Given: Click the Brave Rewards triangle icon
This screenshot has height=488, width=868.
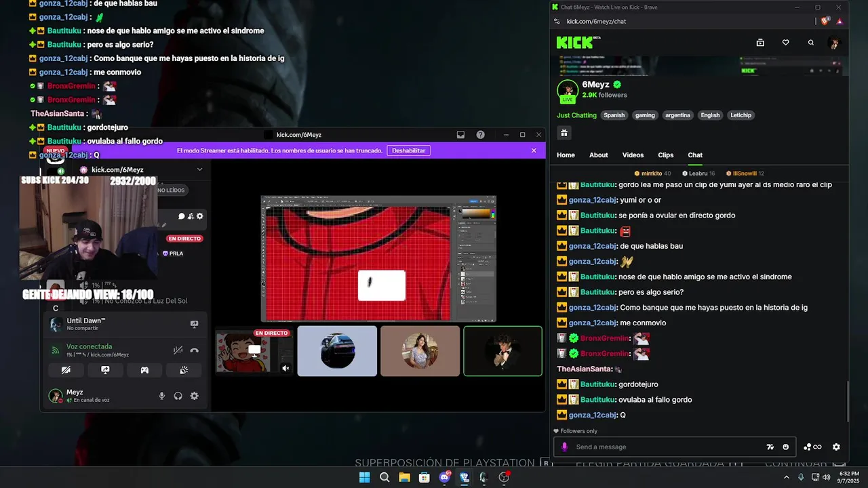Looking at the screenshot, I should coord(840,21).
